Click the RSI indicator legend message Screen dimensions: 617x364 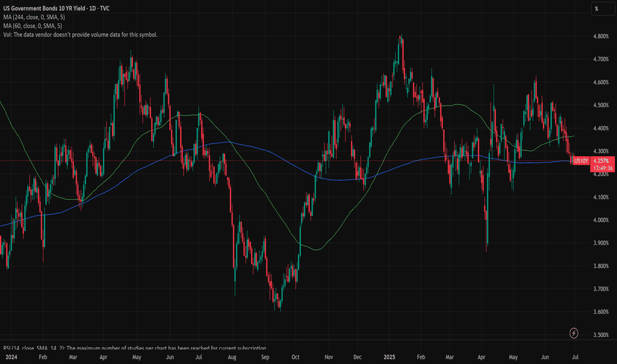click(x=134, y=348)
